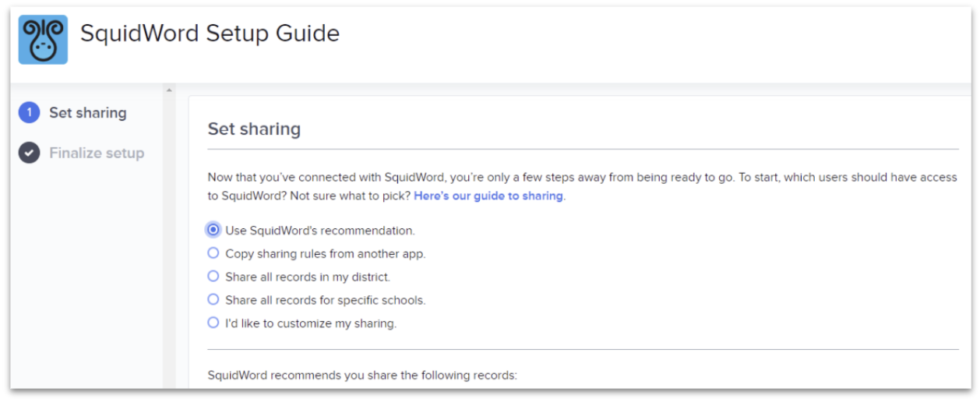Click "Share all records for specific schools" label text
The height and width of the screenshot is (399, 980).
point(325,300)
